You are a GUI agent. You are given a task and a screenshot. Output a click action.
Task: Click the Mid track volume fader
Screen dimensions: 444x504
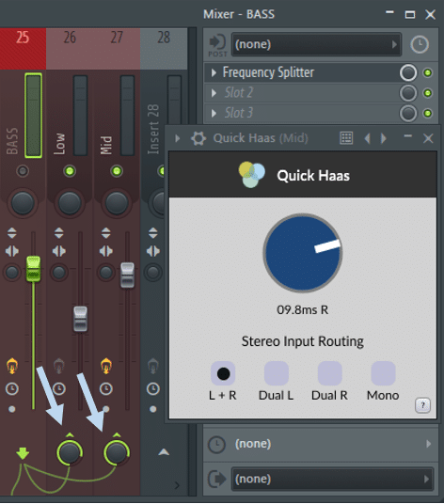127,275
